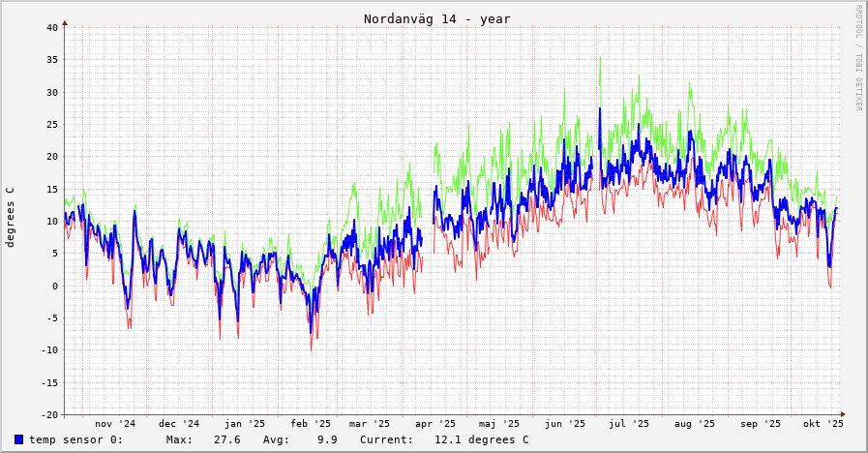Click the 'degrees C' y-axis label
868x453 pixels.
pyautogui.click(x=11, y=217)
